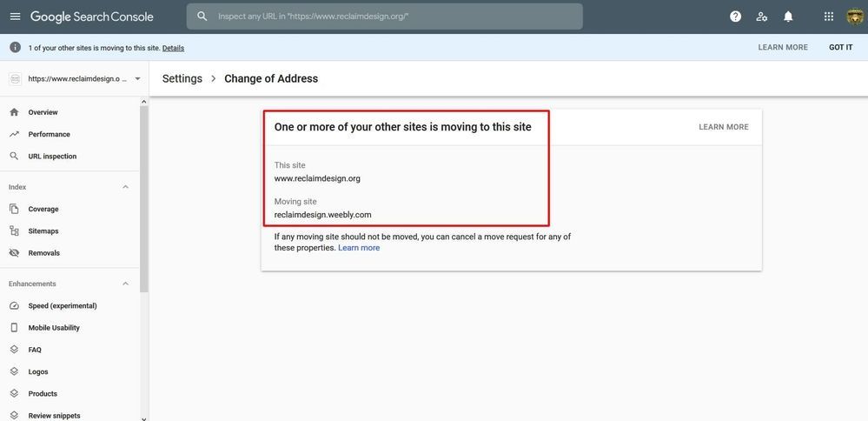Click the Index section label

pos(17,187)
